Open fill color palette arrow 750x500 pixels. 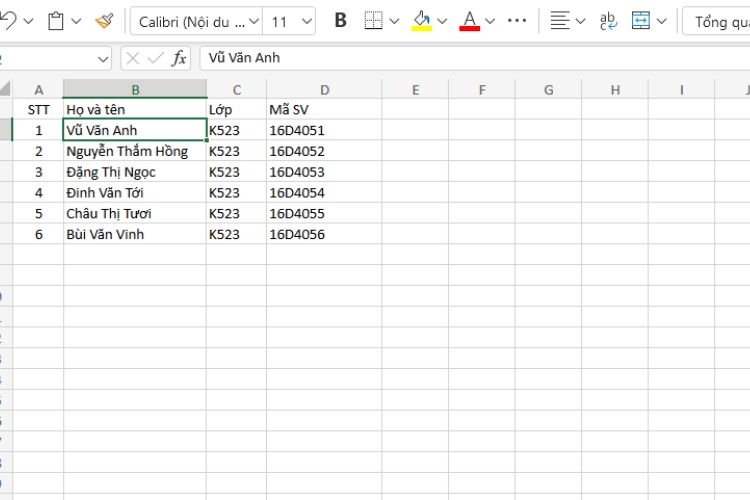[x=442, y=21]
